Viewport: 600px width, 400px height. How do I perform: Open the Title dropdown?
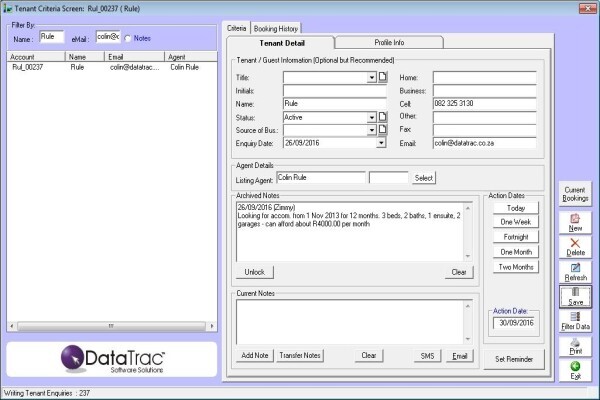pos(371,77)
